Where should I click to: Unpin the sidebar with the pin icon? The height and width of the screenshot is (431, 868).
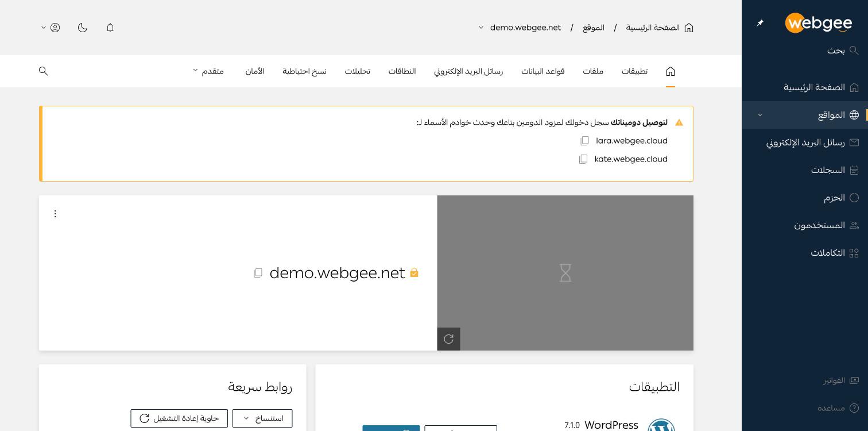(x=760, y=23)
